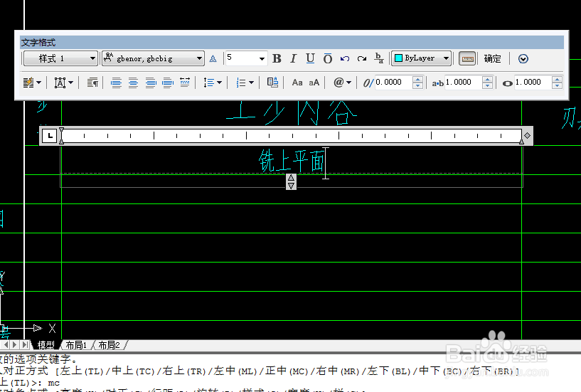The width and height of the screenshot is (581, 392).
Task: Click the Aa uppercase conversion icon
Action: [x=297, y=83]
